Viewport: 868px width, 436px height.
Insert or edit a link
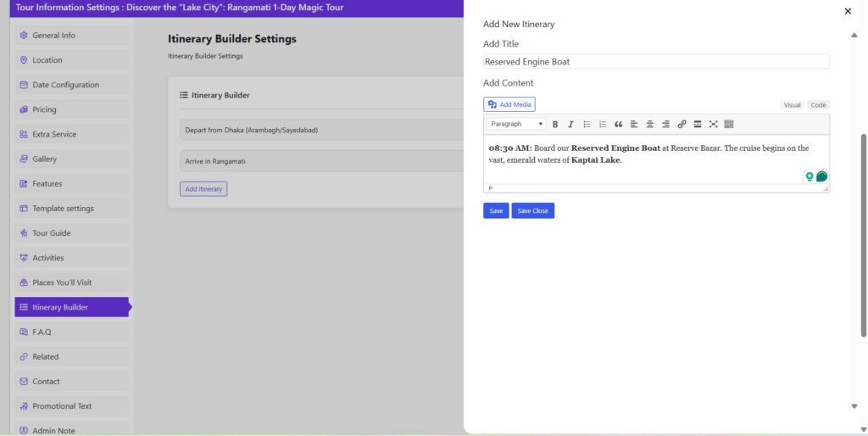pyautogui.click(x=682, y=124)
